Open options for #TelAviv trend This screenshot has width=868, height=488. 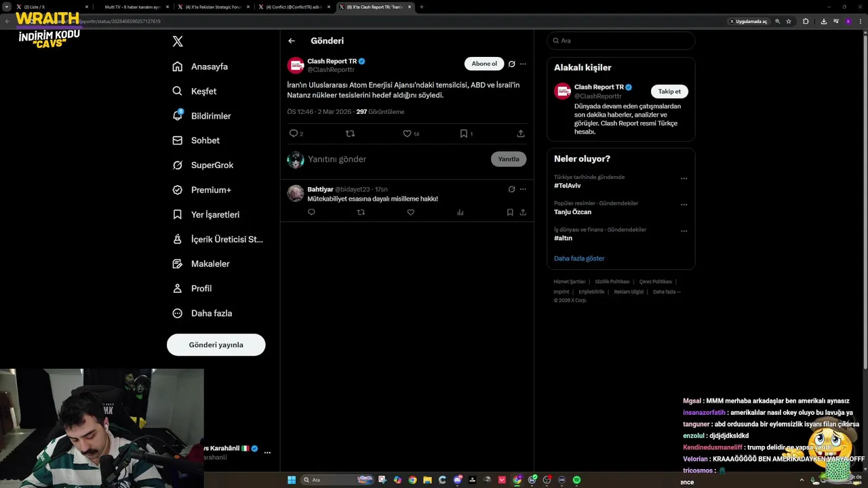pyautogui.click(x=684, y=178)
